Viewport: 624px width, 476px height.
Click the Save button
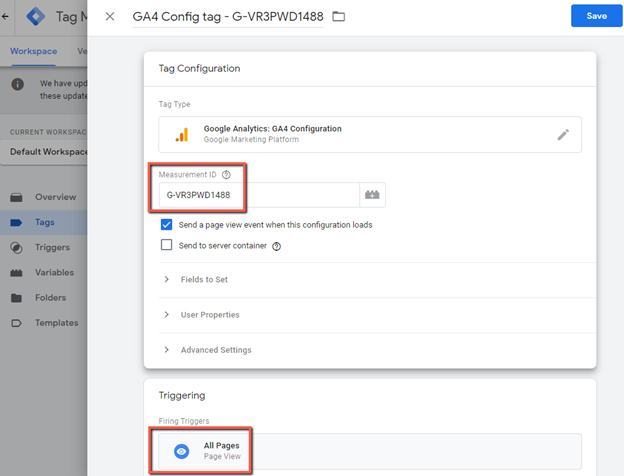pyautogui.click(x=596, y=16)
